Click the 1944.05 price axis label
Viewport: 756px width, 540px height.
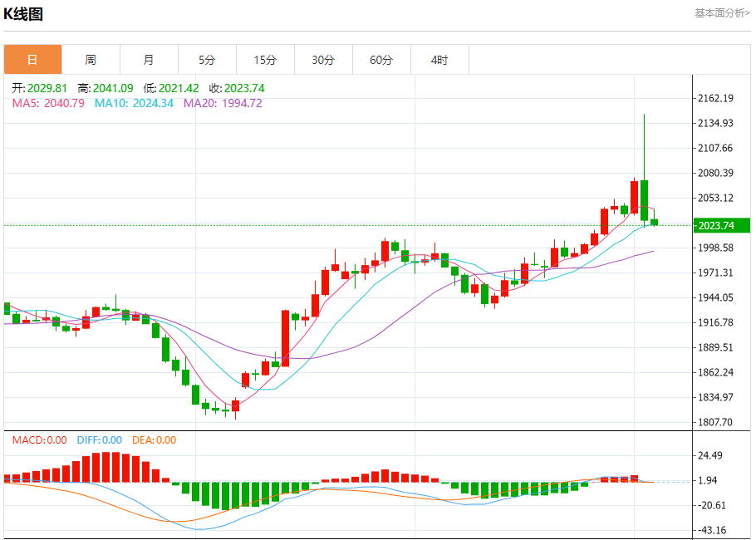point(715,297)
